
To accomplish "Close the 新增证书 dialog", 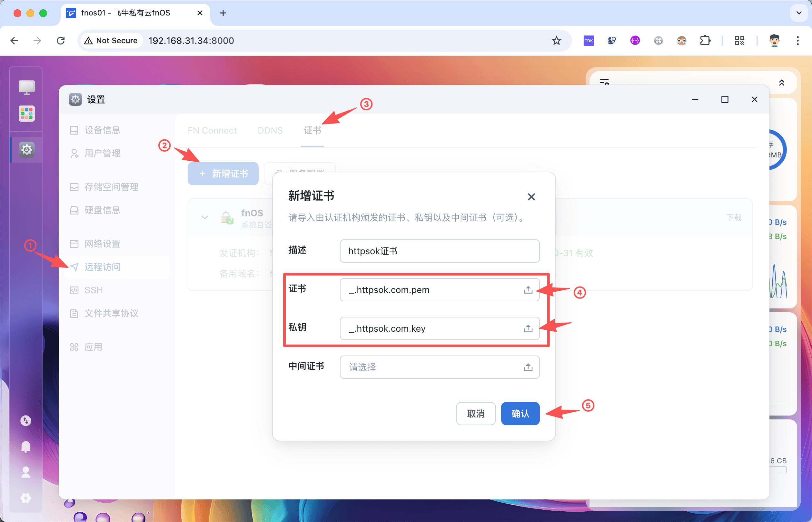I will tap(531, 197).
